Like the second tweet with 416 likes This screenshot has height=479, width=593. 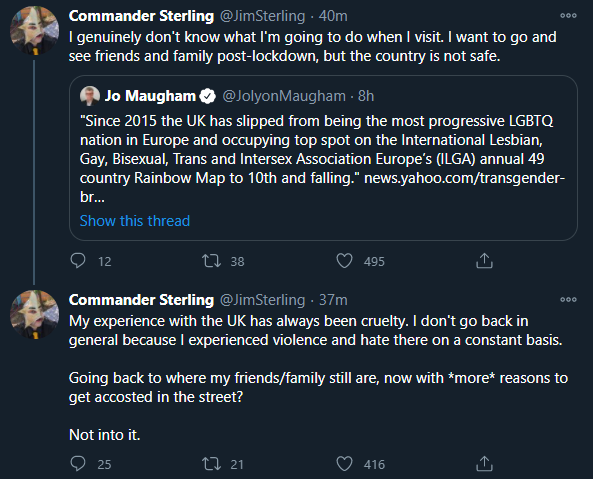point(345,463)
